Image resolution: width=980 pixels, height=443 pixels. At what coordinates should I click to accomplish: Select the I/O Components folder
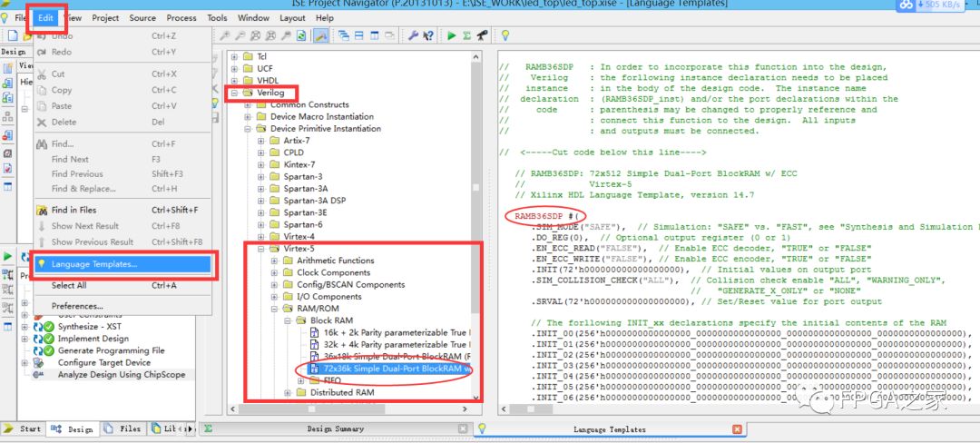pos(328,297)
